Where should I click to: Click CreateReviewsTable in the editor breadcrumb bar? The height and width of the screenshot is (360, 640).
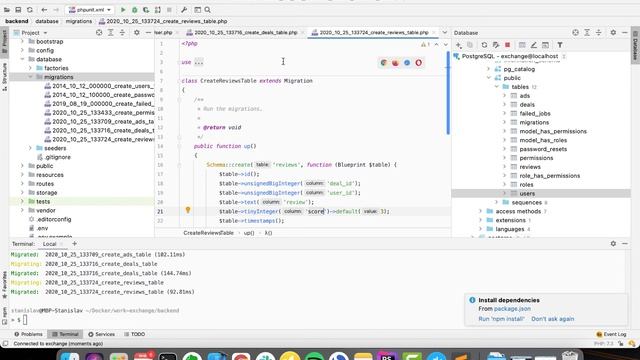point(208,233)
